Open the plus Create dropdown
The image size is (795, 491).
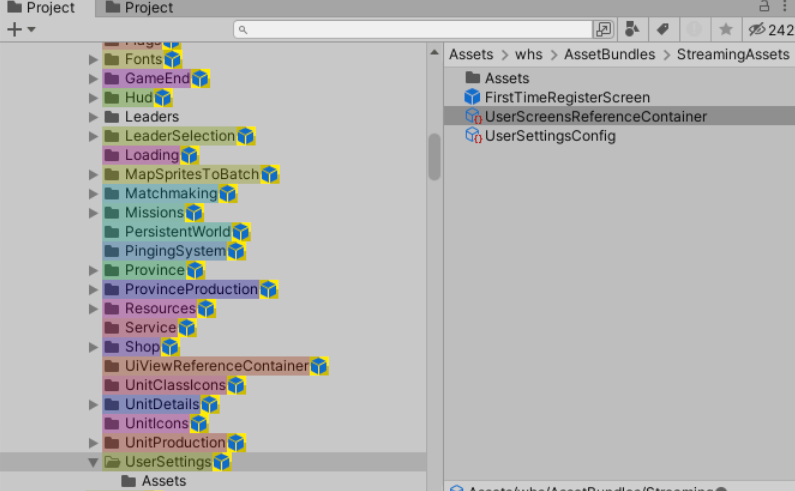21,29
